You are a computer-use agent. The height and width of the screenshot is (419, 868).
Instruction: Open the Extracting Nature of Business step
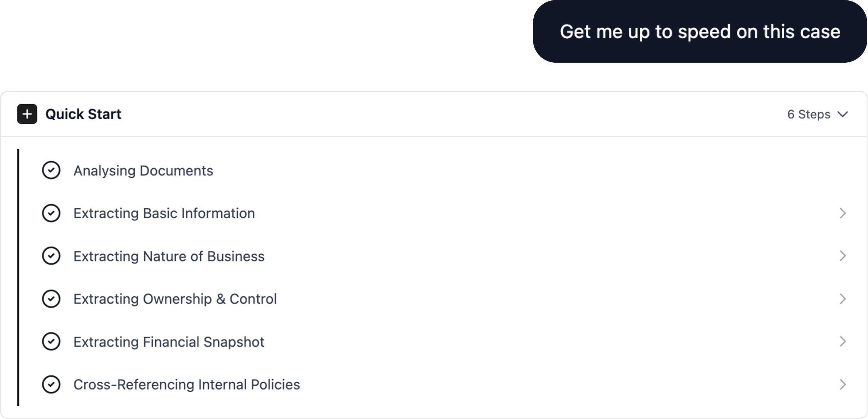coord(844,256)
